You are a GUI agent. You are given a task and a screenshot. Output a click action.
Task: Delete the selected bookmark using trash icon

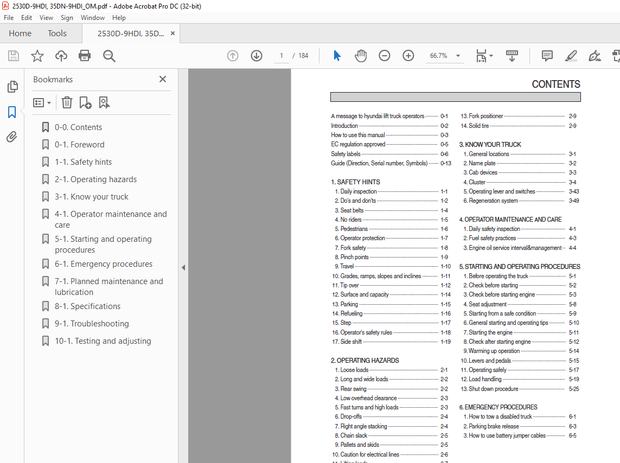(x=66, y=102)
